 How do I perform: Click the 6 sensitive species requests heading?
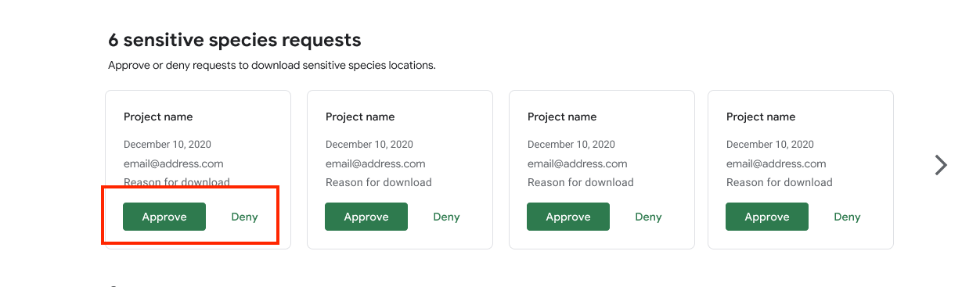(235, 40)
